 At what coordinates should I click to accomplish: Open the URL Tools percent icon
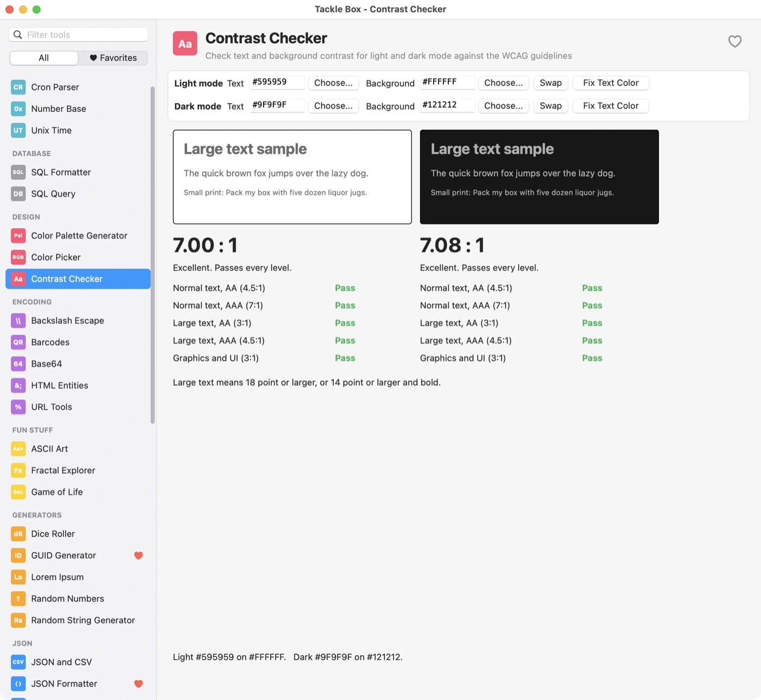pos(18,407)
